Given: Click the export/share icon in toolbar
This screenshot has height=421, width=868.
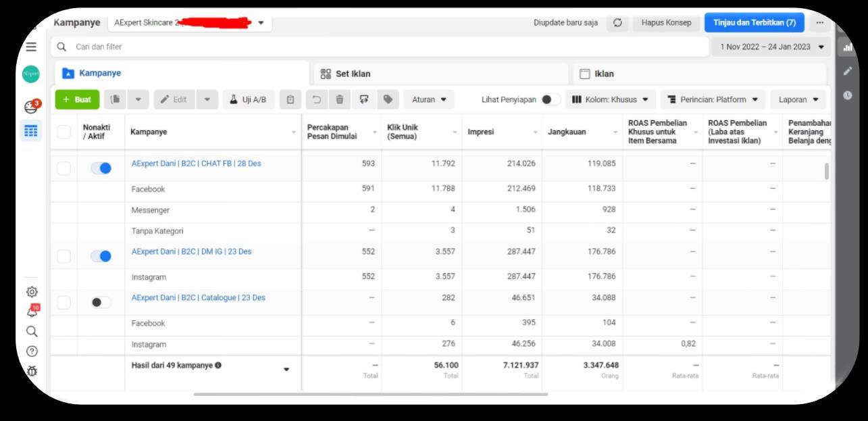Looking at the screenshot, I should [x=364, y=100].
